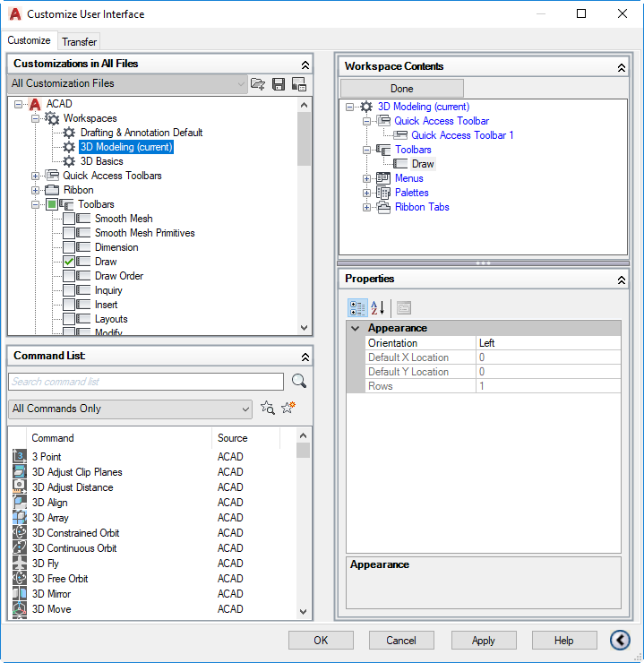Click the 3D Constrained Orbit icon
The width and height of the screenshot is (644, 663).
[20, 532]
